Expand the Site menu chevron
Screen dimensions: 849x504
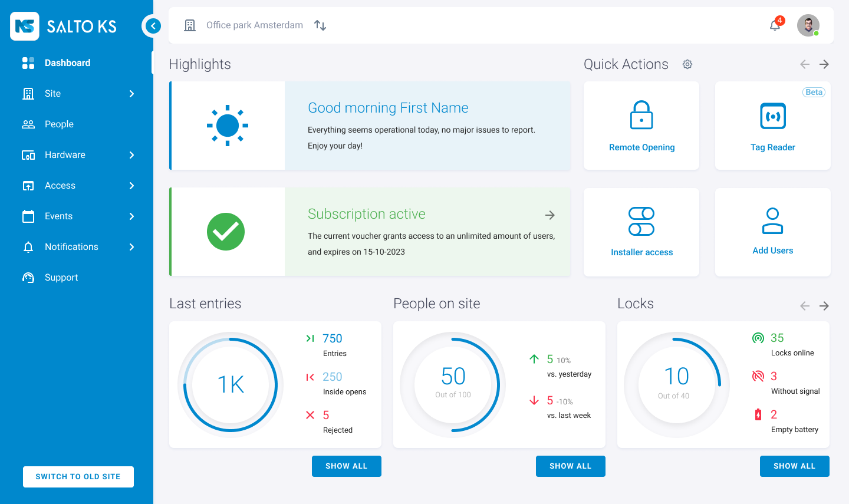[131, 94]
